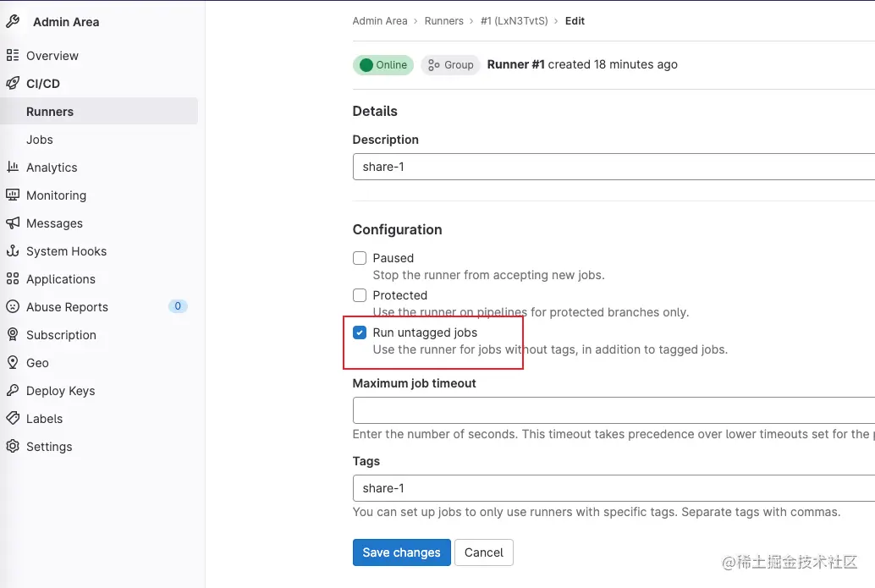Click the Admin Area wrench icon
Viewport: 875px width, 588px height.
(x=13, y=22)
